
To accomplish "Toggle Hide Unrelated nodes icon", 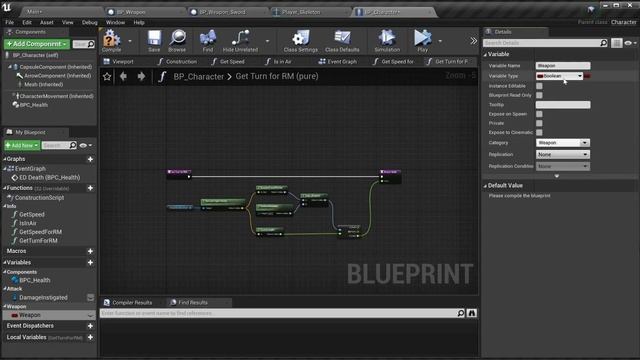I will (240, 40).
